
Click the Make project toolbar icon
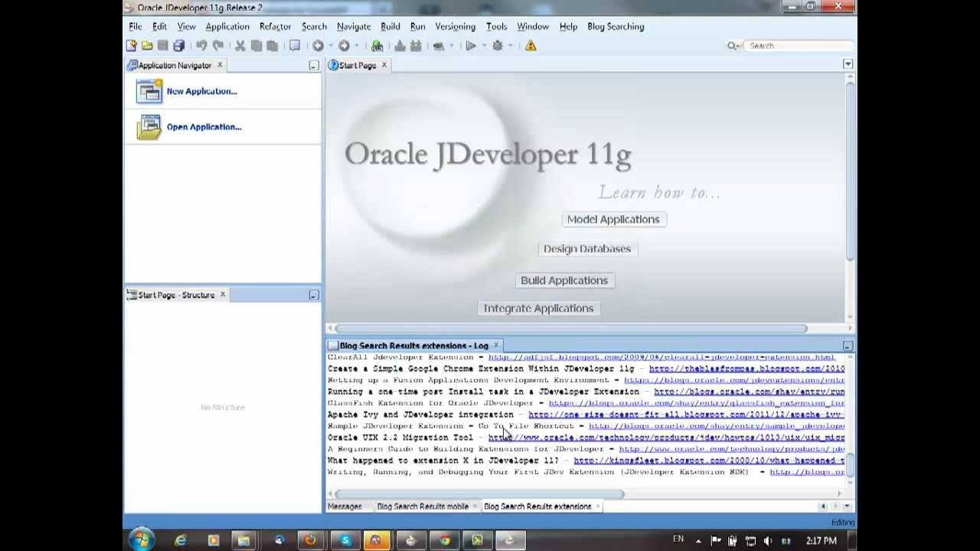400,46
